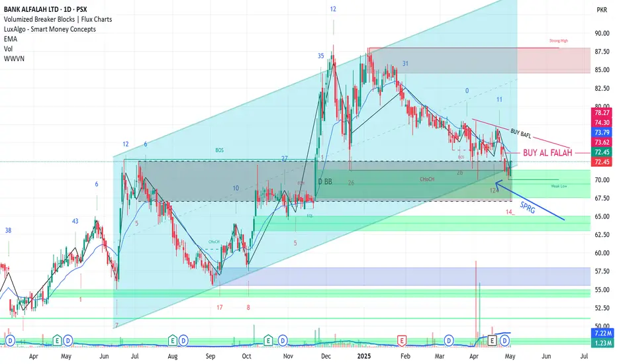Click the leftmost D dividend marker before April 2024
Screen dimensions: 617x364
[10, 340]
